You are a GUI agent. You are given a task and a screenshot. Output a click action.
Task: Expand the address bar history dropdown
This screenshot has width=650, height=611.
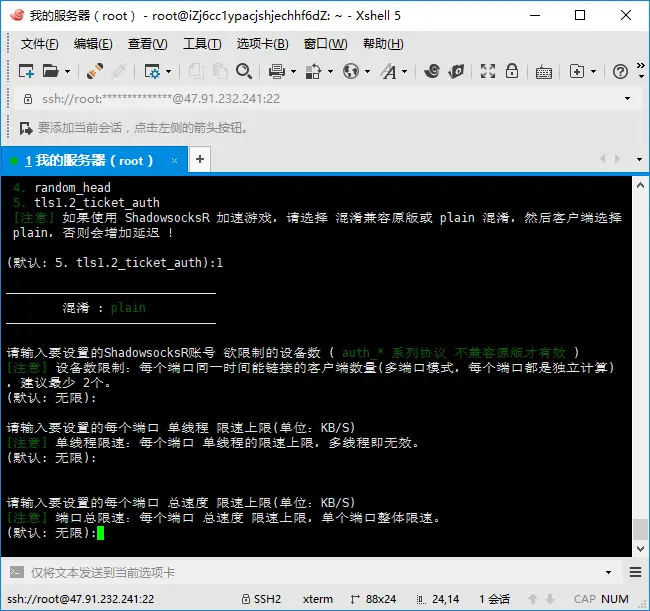628,99
